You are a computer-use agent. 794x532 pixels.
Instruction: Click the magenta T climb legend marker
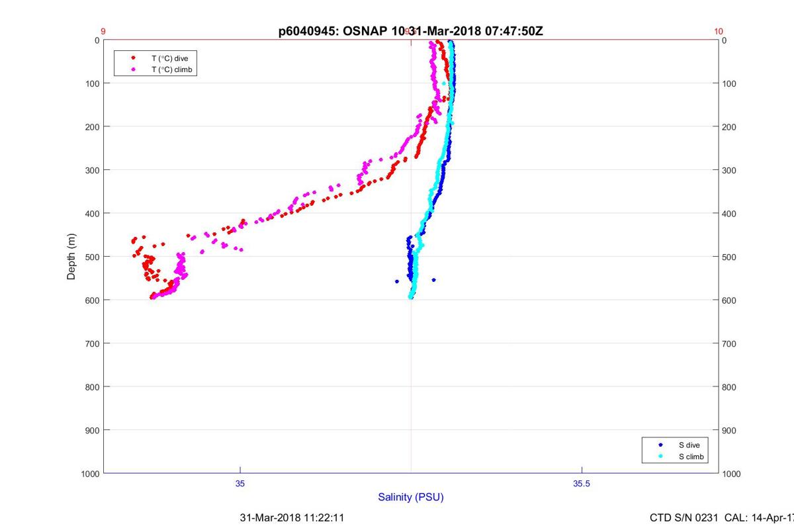point(134,69)
